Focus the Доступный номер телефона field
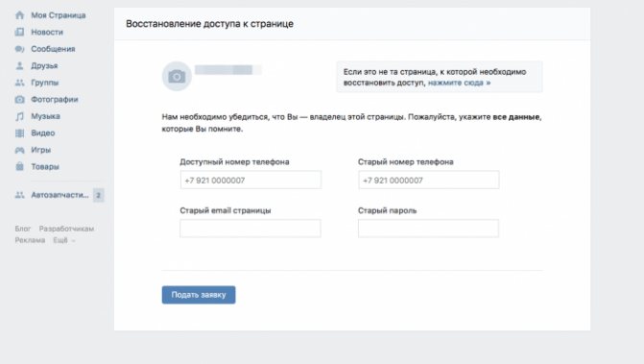Image resolution: width=644 pixels, height=364 pixels. (250, 180)
